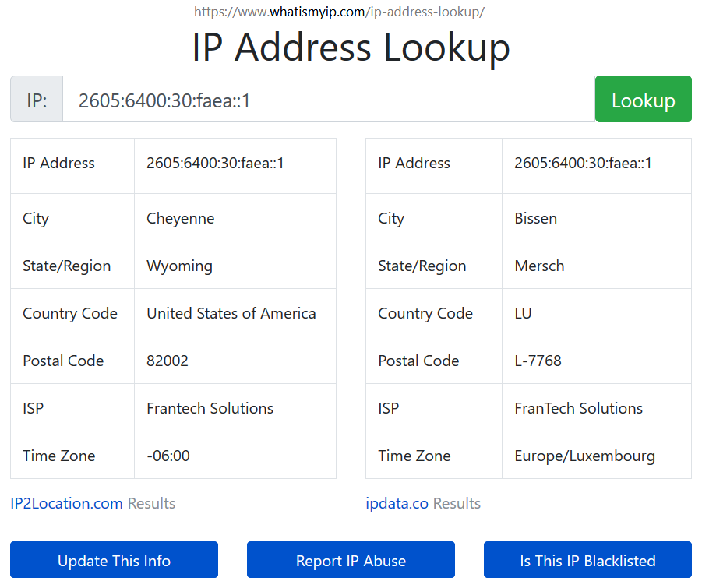
Task: Select the Postal Code 82002
Action: pyautogui.click(x=168, y=361)
